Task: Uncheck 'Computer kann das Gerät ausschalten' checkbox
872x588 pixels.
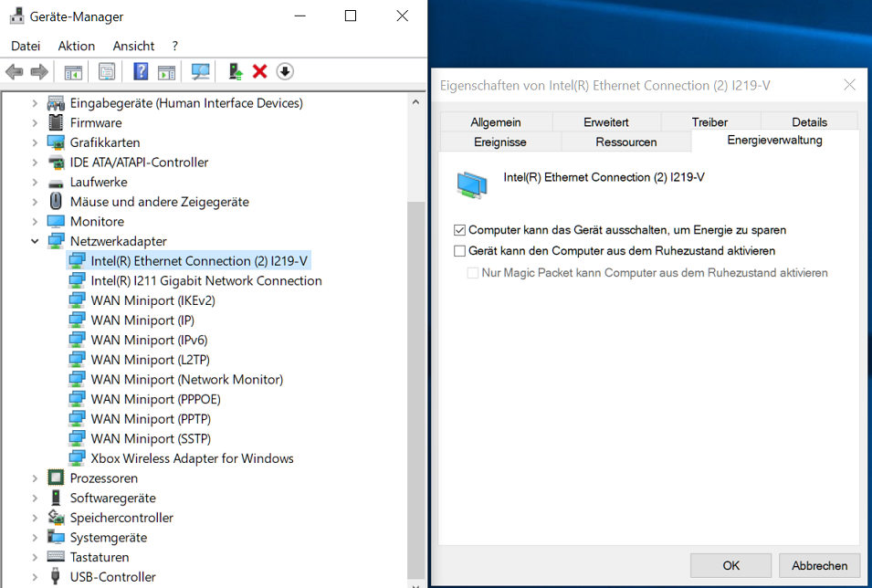Action: click(x=459, y=230)
